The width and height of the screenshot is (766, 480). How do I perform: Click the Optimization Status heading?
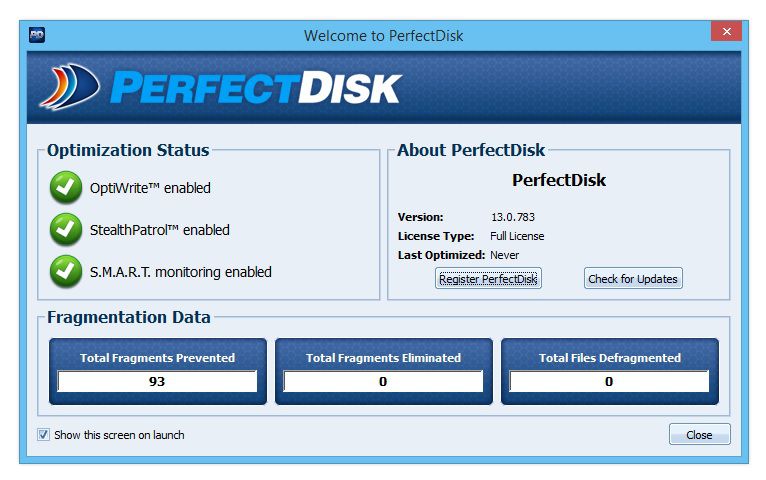[128, 150]
